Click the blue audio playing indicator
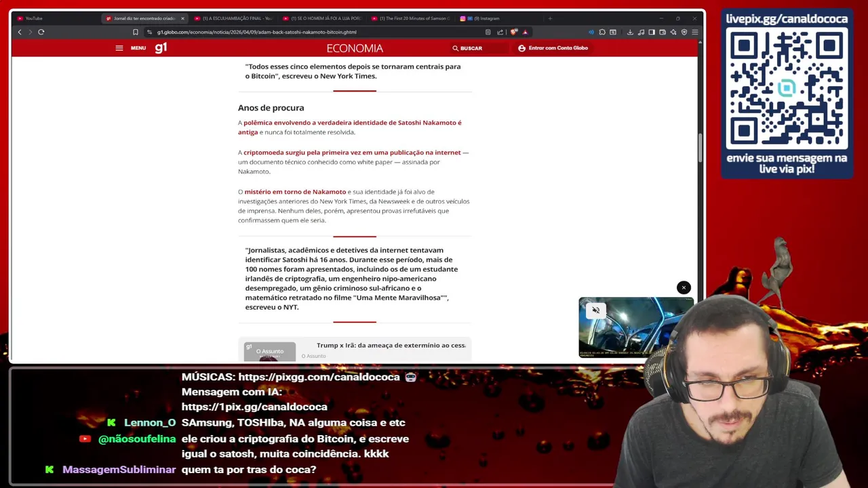 click(591, 32)
